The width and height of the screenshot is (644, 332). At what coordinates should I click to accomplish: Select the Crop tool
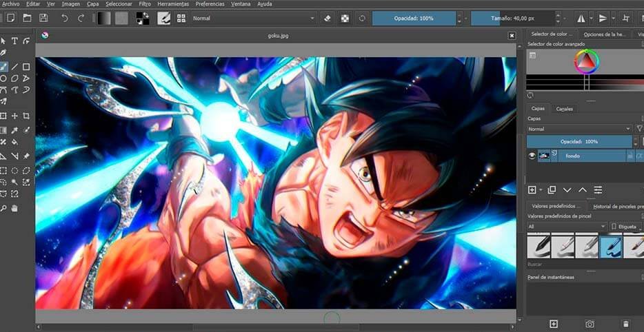pos(26,116)
